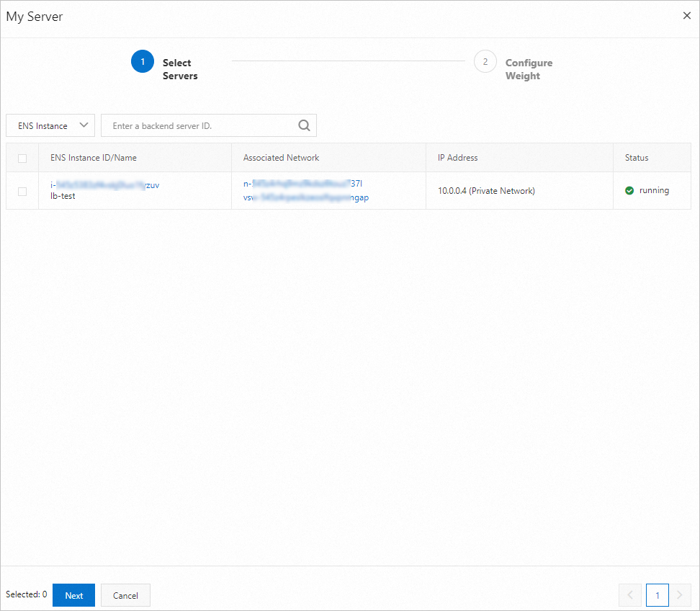Click the Cancel button
Viewport: 700px width, 611px height.
(x=125, y=595)
